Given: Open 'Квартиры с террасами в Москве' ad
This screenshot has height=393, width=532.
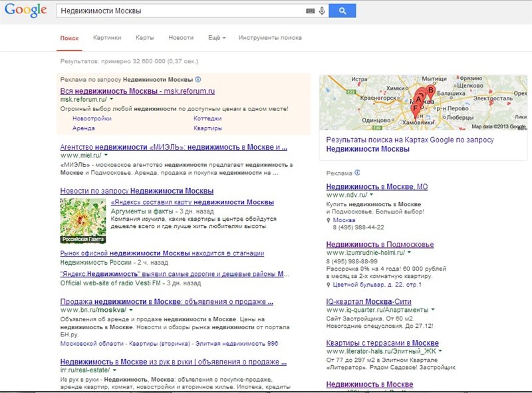Looking at the screenshot, I should point(382,342).
